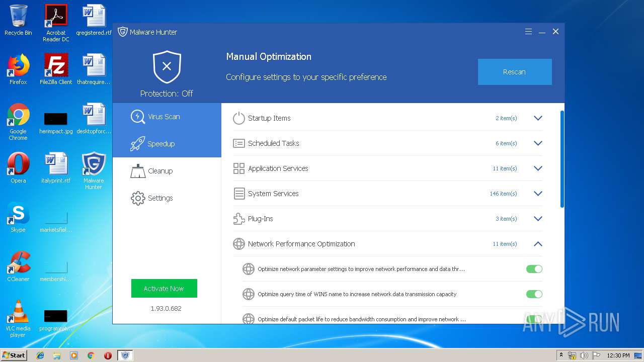This screenshot has height=362, width=644.
Task: Click the volume icon in system tray
Action: [584, 355]
